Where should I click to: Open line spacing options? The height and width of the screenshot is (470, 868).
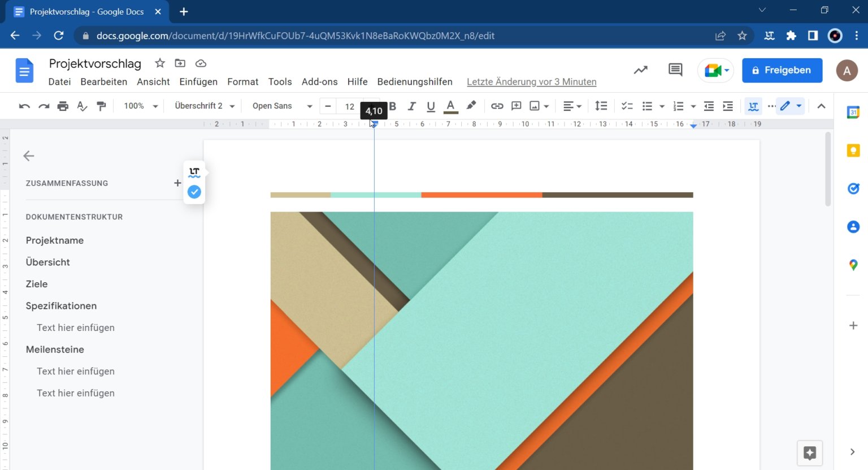point(601,106)
